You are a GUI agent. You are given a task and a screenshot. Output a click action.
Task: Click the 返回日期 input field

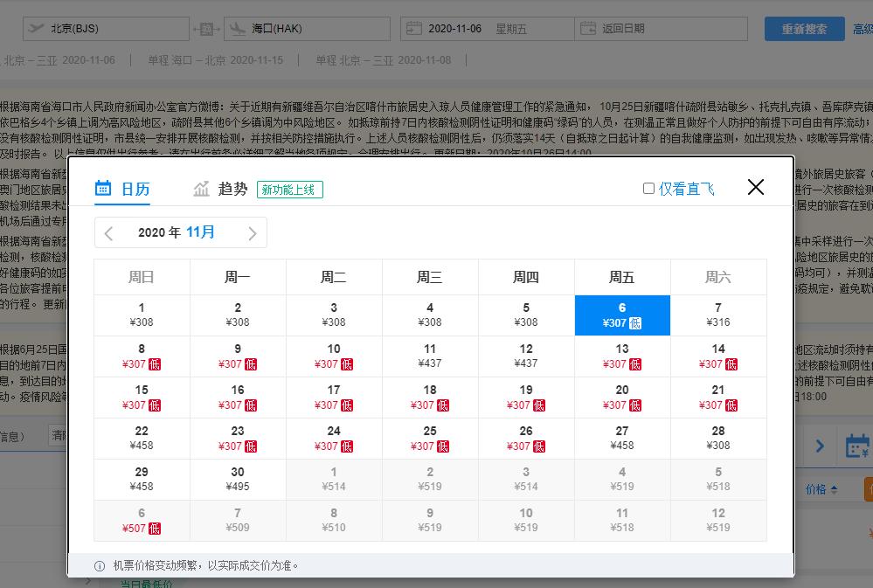pos(664,29)
